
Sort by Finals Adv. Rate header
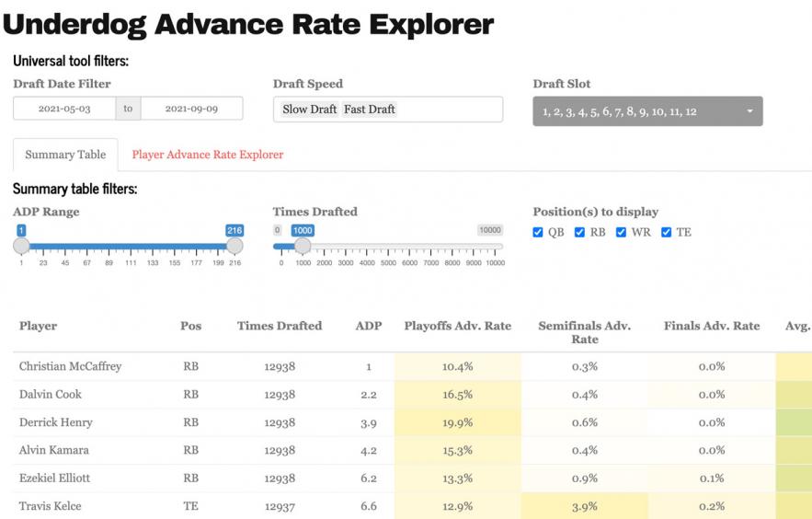pyautogui.click(x=712, y=326)
